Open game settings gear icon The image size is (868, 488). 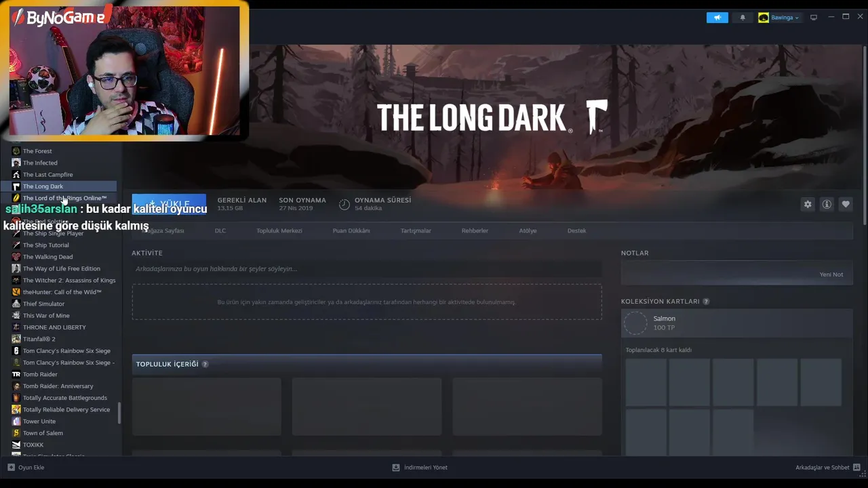(x=808, y=204)
